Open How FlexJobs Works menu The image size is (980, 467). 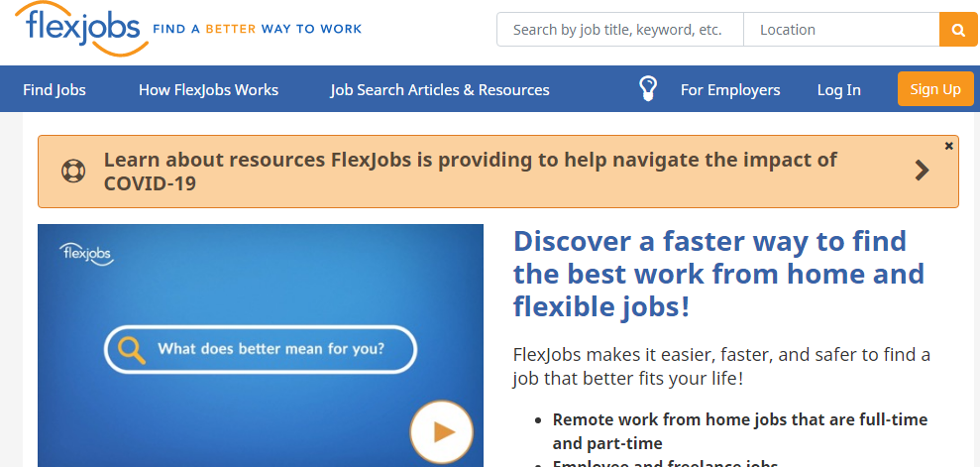(209, 89)
